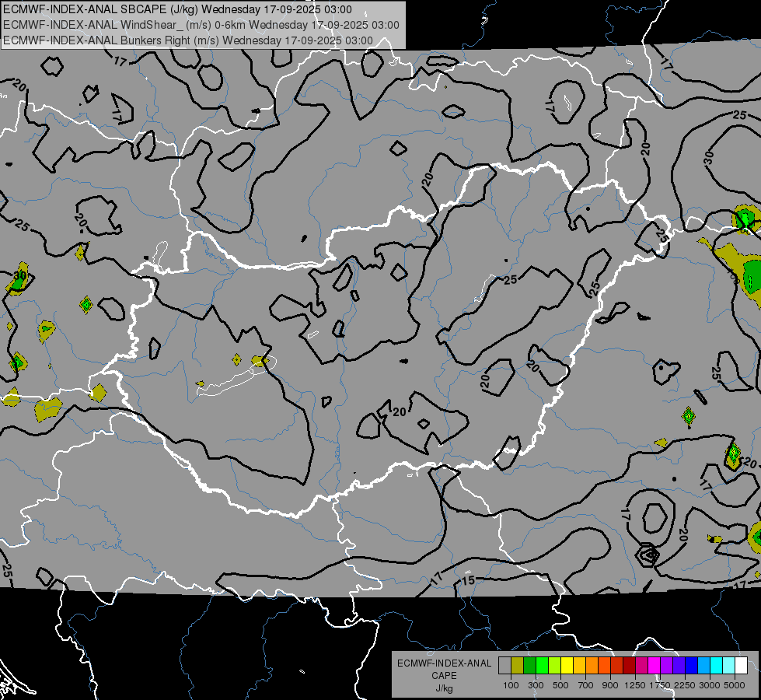The height and width of the screenshot is (700, 761).
Task: Select the pure yellow swatch starting at 500
Action: 567,666
